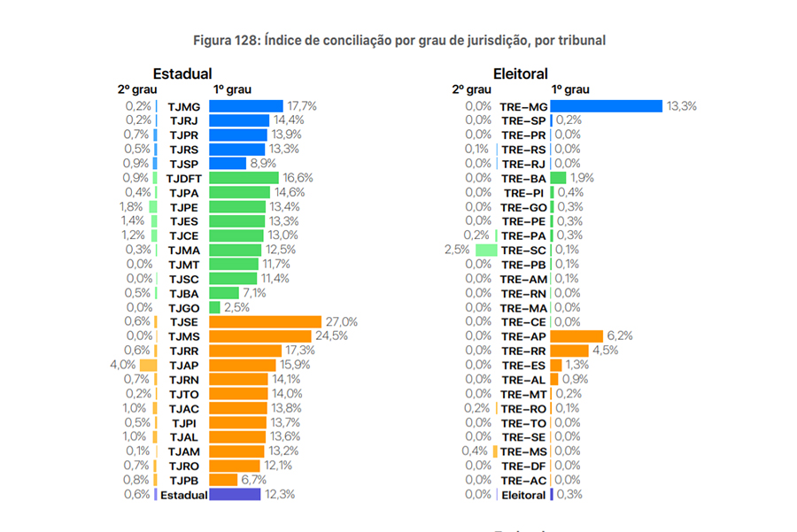Viewport: 797px width, 532px height.
Task: Select the TRE-SC 2º grau green bar
Action: (486, 250)
